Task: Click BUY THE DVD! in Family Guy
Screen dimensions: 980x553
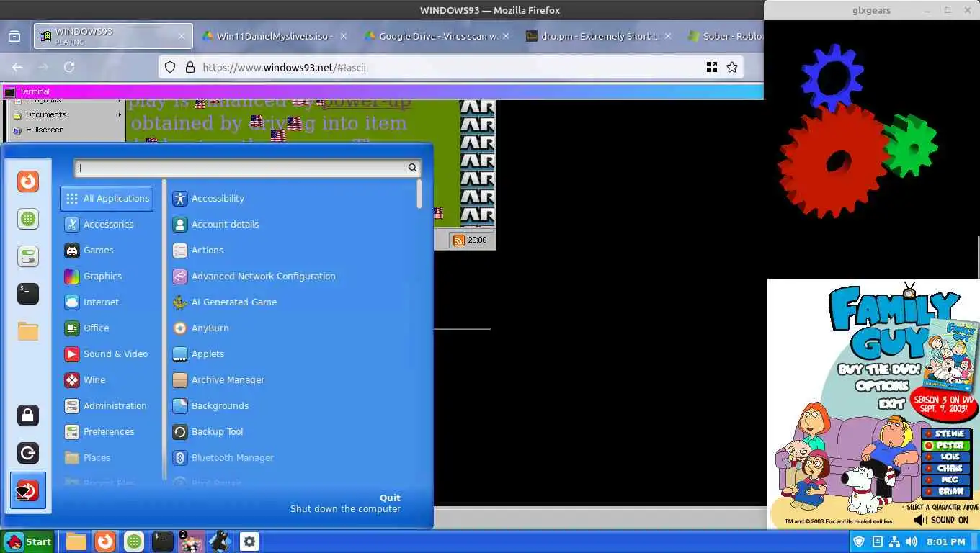Action: click(880, 370)
